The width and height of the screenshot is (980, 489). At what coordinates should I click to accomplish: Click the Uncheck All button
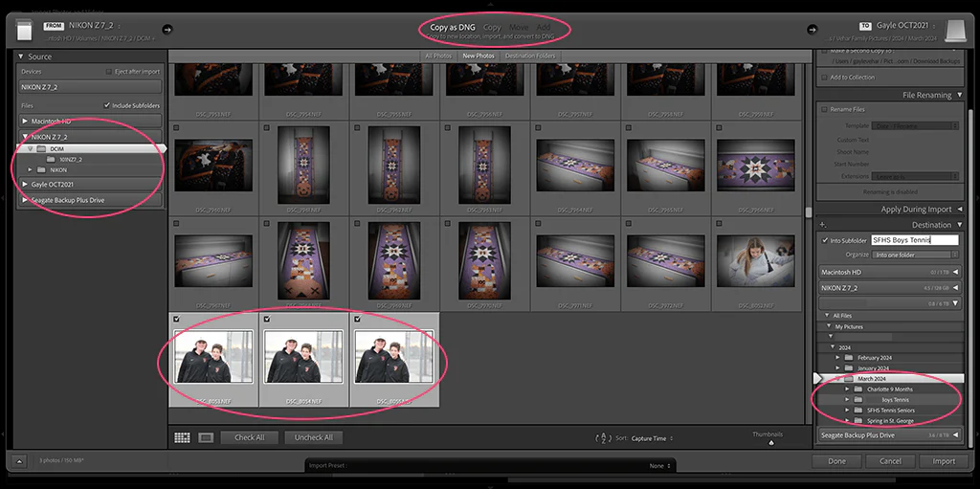[314, 437]
